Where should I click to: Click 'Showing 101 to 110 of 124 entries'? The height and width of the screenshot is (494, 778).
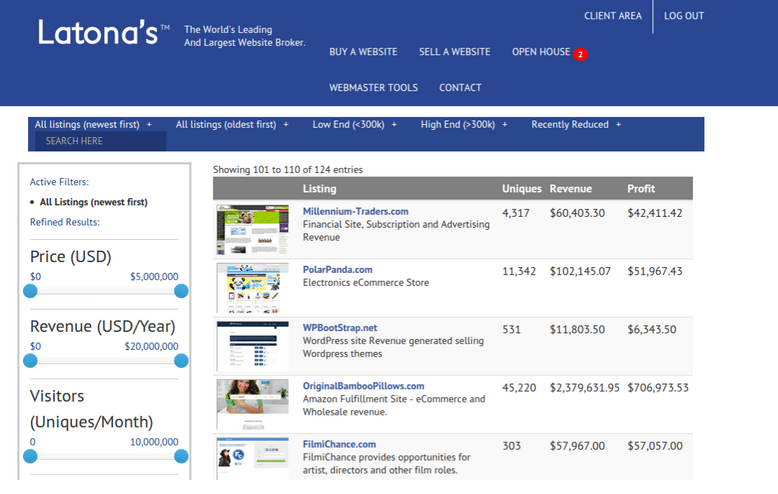(288, 170)
